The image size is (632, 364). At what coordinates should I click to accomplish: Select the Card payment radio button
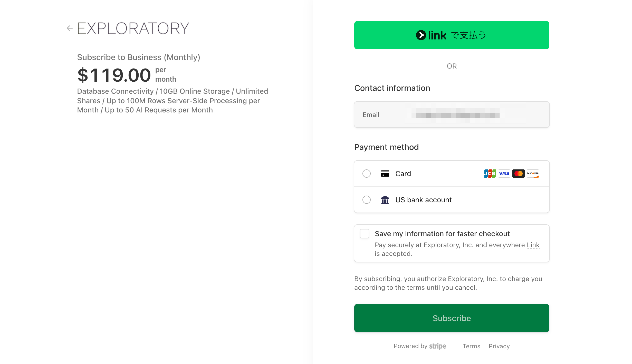367,174
